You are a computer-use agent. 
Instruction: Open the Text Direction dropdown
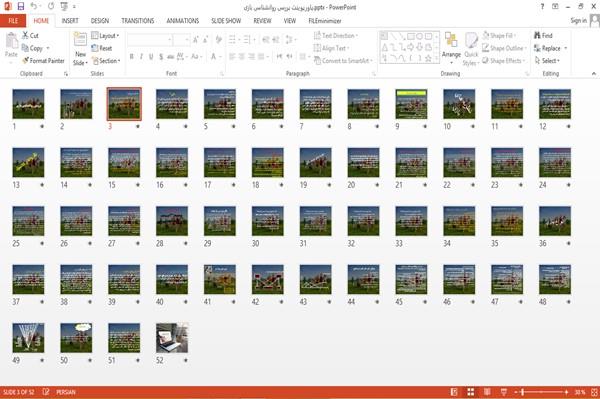click(x=336, y=35)
